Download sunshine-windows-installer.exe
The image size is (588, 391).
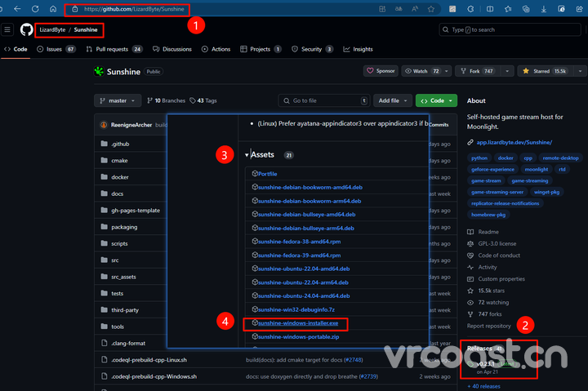click(298, 323)
